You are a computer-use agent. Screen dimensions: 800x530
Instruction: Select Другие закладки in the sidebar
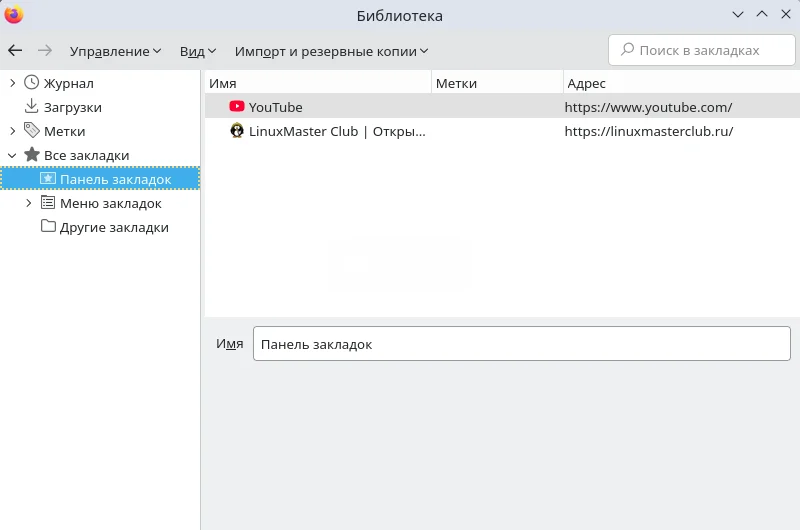click(x=114, y=228)
